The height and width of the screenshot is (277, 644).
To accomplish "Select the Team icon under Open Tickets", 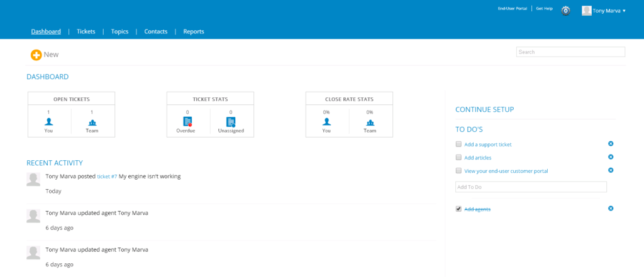I will click(x=92, y=122).
